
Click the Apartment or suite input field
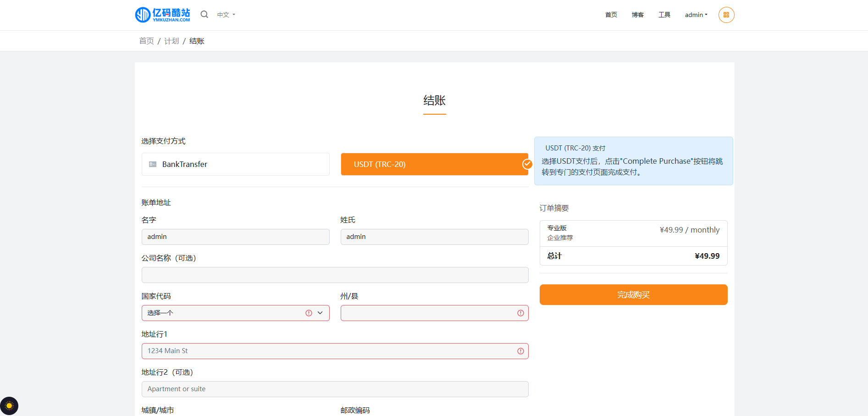335,388
